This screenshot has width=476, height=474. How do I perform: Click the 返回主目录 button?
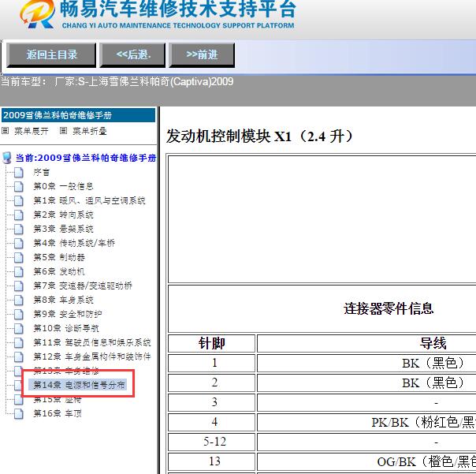(x=51, y=55)
